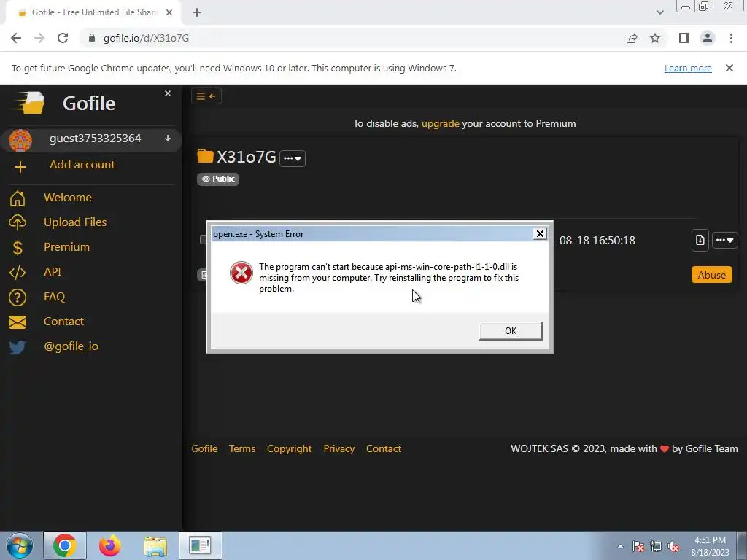Click the Public visibility badge
Image resolution: width=747 pixels, height=560 pixels.
(x=218, y=179)
